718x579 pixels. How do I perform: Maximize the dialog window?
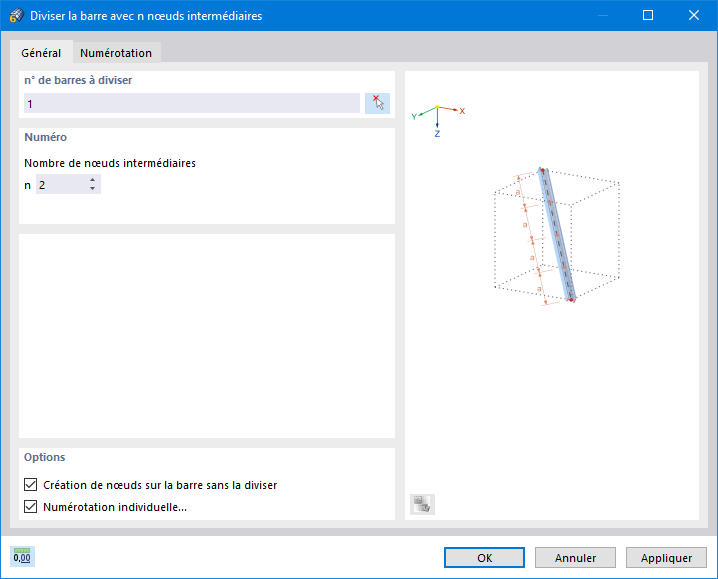pyautogui.click(x=648, y=16)
